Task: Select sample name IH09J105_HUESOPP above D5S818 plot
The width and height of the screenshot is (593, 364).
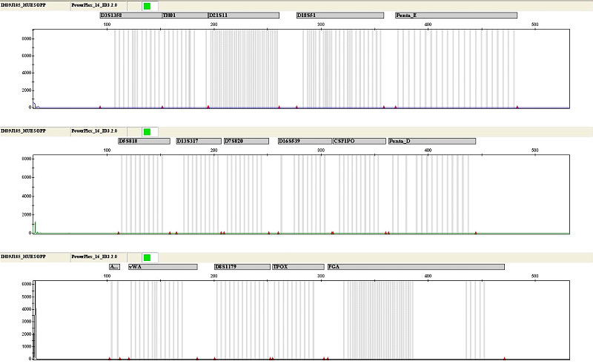Action: pyautogui.click(x=24, y=131)
